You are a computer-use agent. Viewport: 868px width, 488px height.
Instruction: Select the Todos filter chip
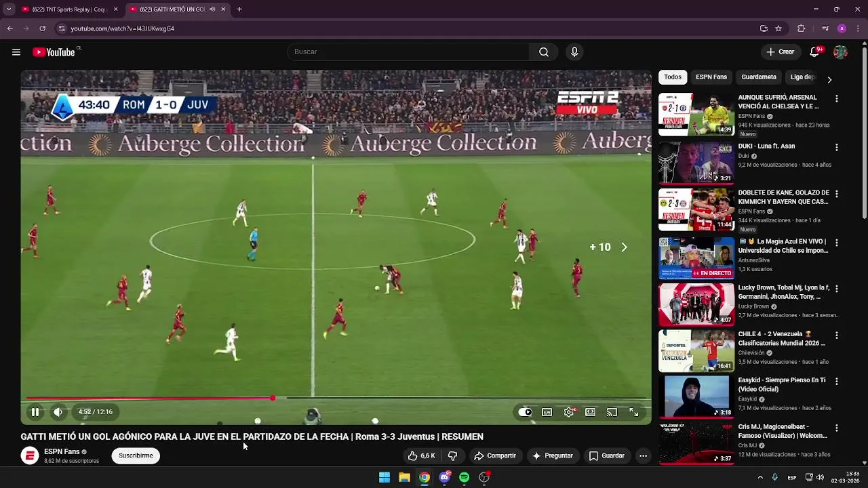click(673, 77)
